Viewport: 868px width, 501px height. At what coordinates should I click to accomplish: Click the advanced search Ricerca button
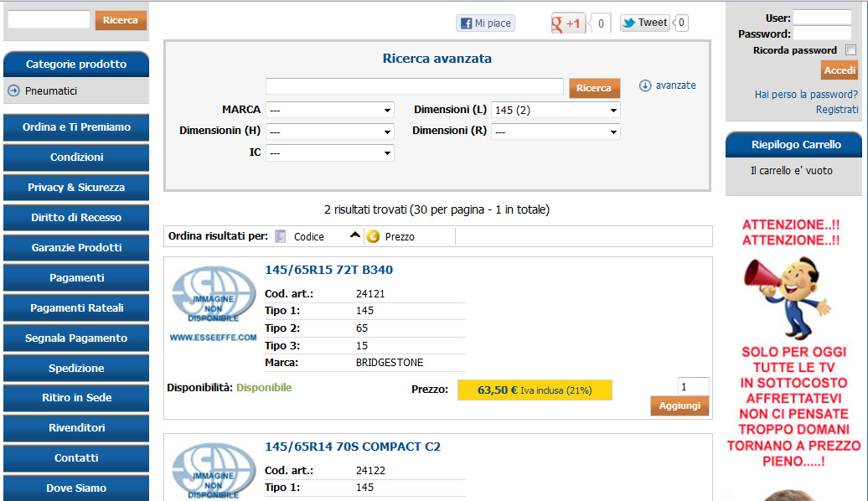[595, 88]
